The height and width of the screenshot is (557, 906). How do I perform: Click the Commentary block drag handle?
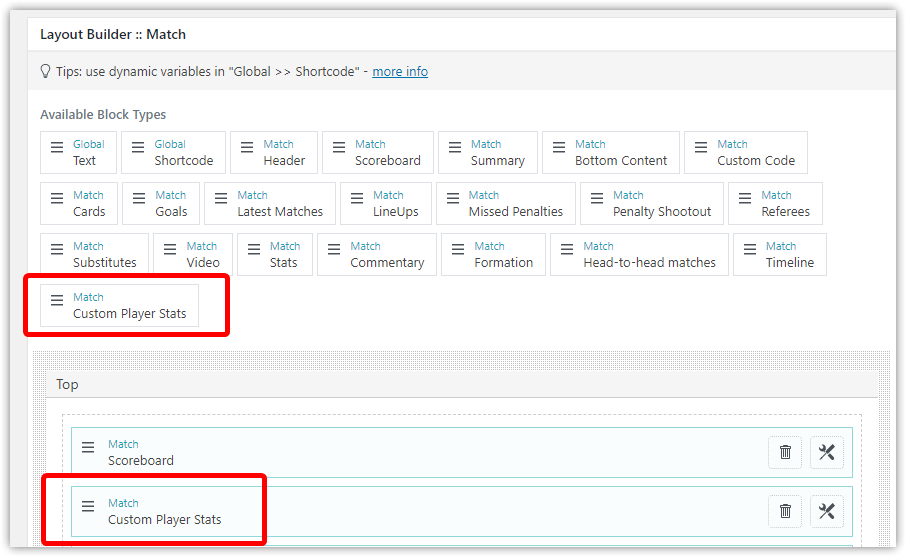pos(334,249)
